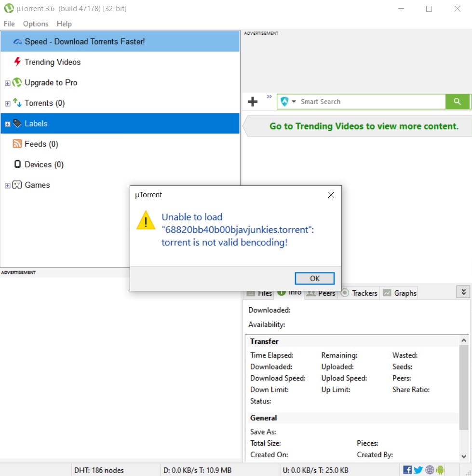472x476 pixels.
Task: Click the Smart Search input field
Action: (372, 102)
